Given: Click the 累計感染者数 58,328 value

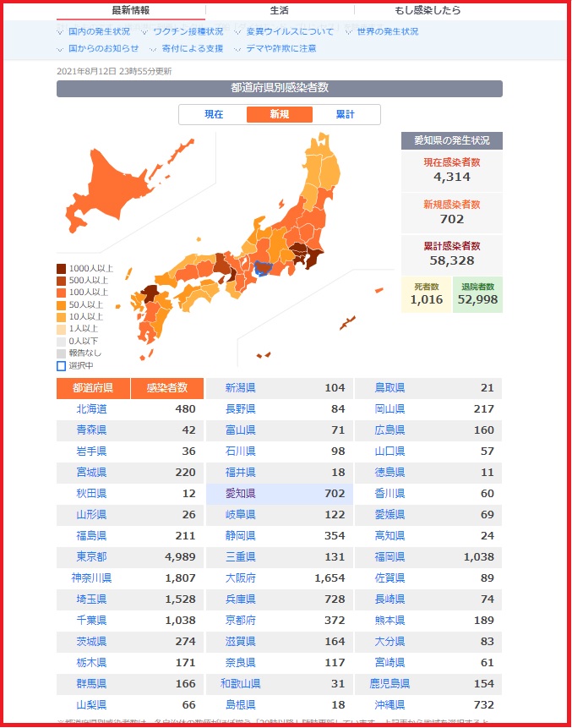Looking at the screenshot, I should tap(452, 260).
